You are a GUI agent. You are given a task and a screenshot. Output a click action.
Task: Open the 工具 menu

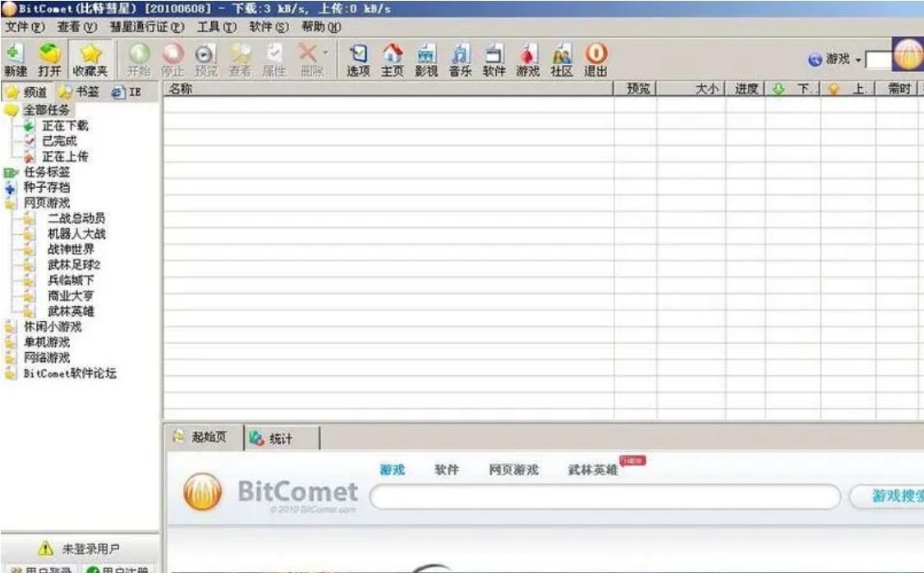point(216,26)
